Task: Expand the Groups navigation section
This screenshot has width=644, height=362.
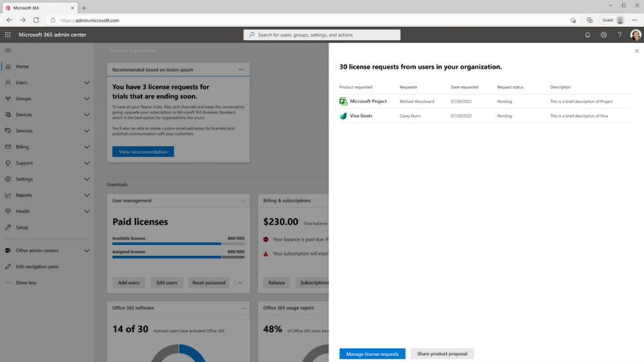Action: (86, 99)
